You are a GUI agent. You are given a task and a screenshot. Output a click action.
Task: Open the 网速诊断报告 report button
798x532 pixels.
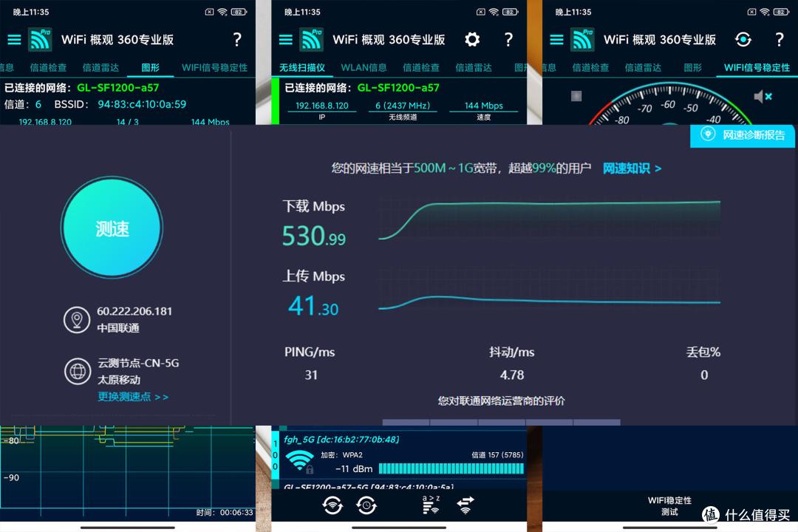coord(742,135)
